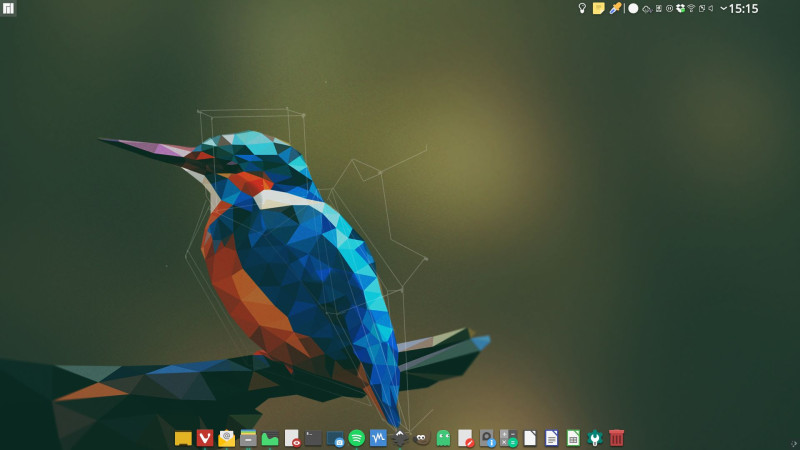Open the green ghost app in dock

[x=443, y=438]
